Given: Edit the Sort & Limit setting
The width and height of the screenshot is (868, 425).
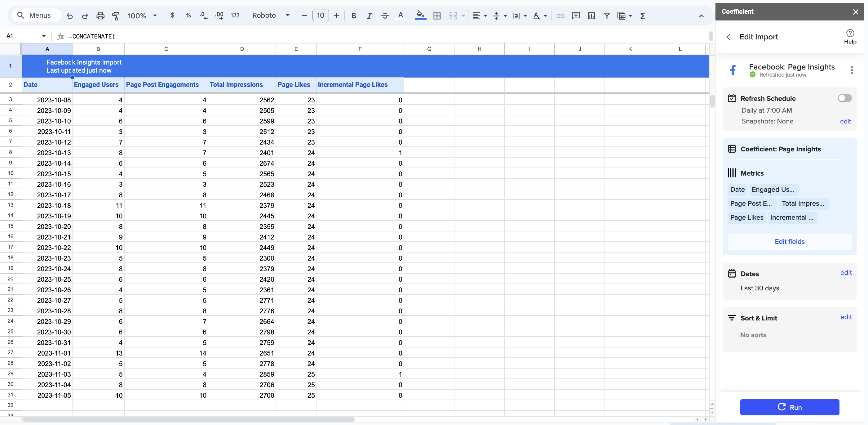Looking at the screenshot, I should pyautogui.click(x=846, y=317).
